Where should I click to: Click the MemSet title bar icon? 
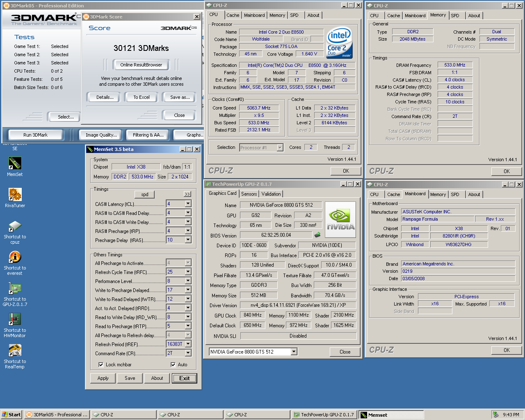90,149
